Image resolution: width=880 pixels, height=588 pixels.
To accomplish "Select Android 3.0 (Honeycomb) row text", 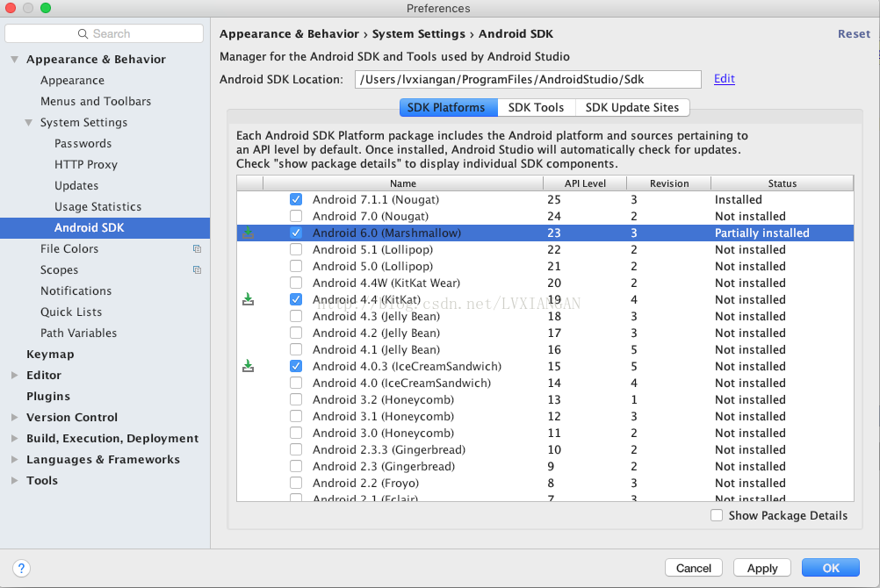I will [383, 434].
